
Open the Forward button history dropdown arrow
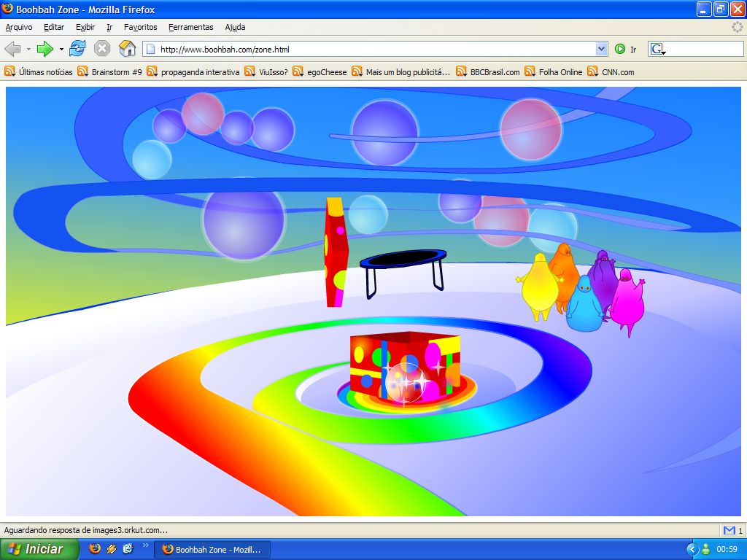pyautogui.click(x=61, y=49)
